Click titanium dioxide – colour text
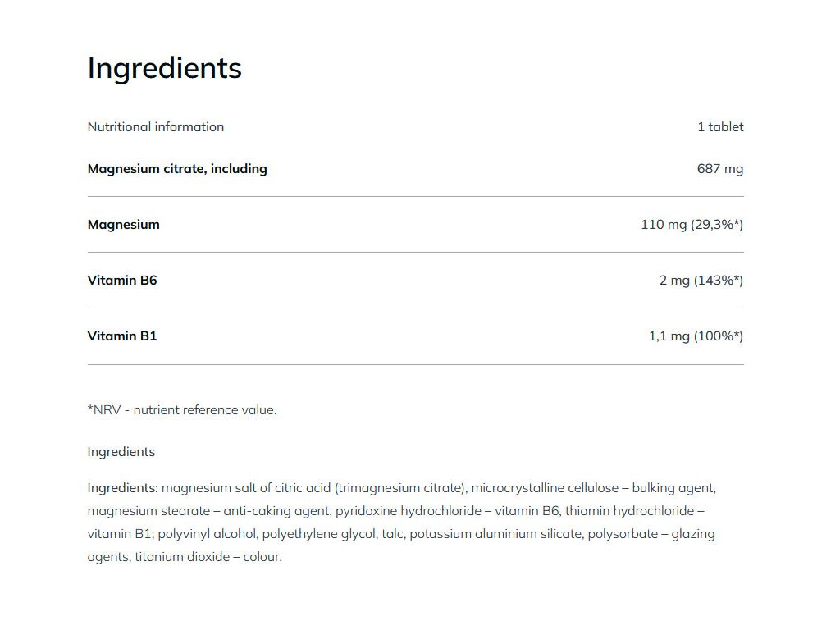 [208, 557]
